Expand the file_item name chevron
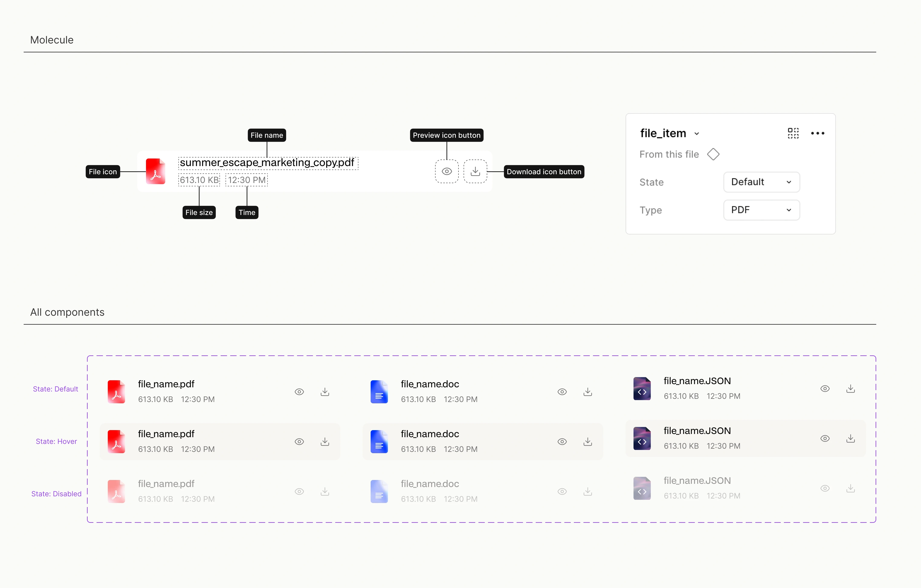 pos(697,134)
